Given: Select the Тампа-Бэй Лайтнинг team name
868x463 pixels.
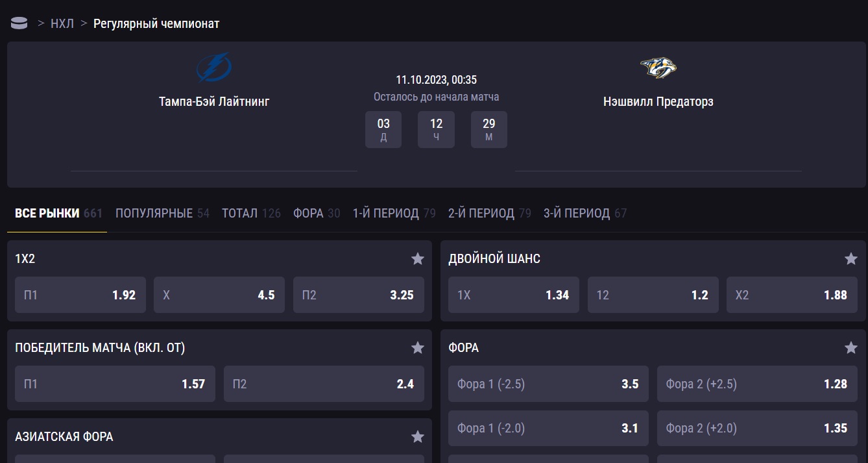Looking at the screenshot, I should click(x=214, y=101).
